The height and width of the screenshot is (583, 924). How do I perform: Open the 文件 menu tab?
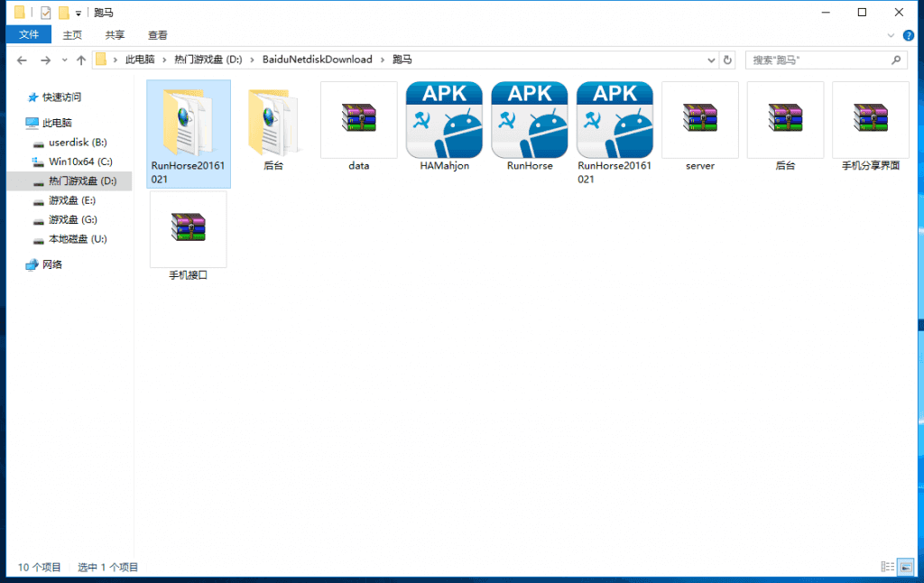pyautogui.click(x=29, y=35)
